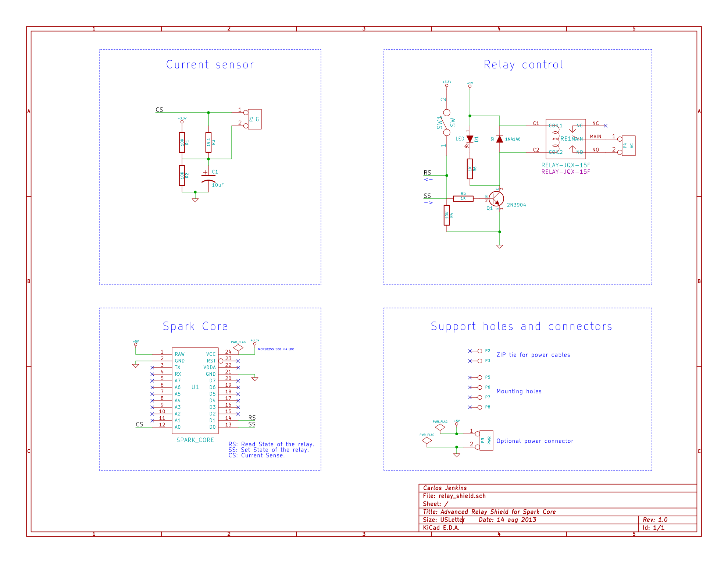Select the R4 10K resistor symbol
Viewport: 728px width, 563px height.
[x=446, y=215]
